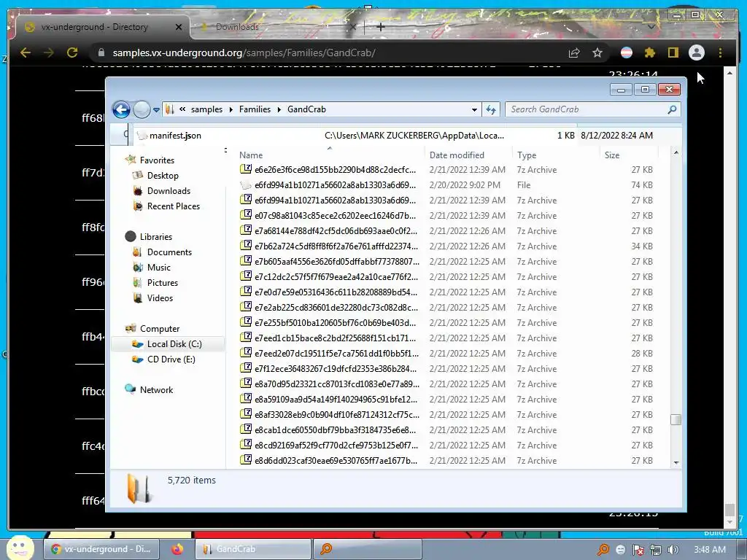747x560 pixels.
Task: Select file e8a70d95d23321cc87013fcd1083e0e77a89
Action: 337,384
